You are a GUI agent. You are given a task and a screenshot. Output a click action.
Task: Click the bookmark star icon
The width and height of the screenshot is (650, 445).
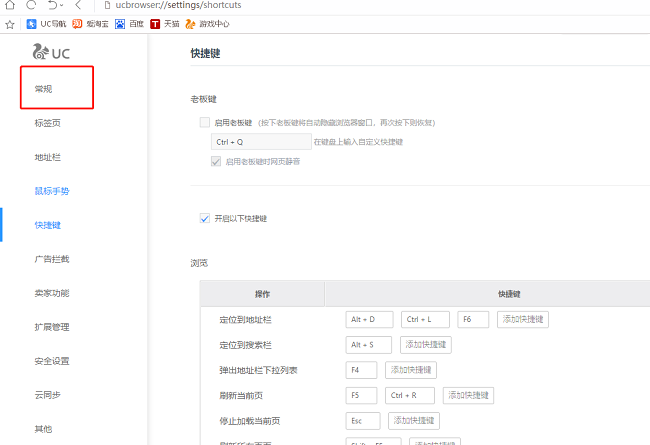click(10, 24)
